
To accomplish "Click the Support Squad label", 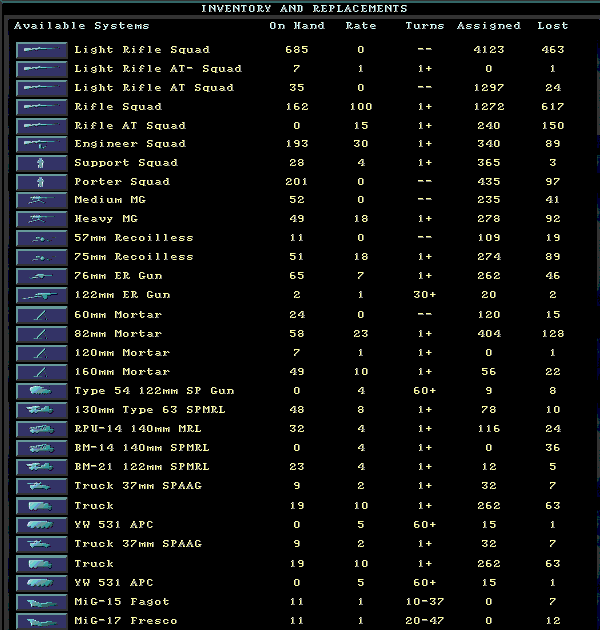I will click(126, 163).
